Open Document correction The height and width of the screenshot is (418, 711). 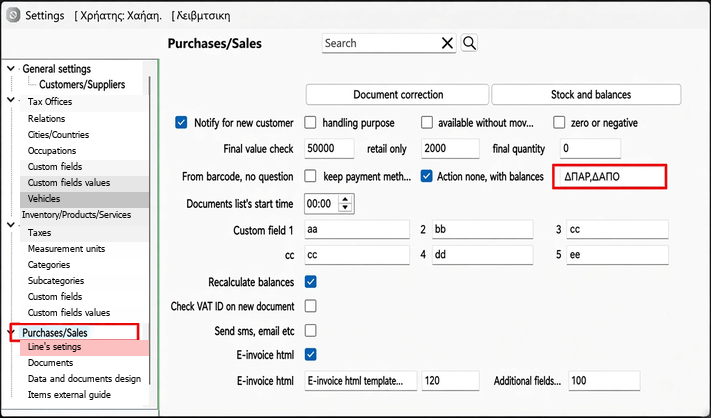point(398,94)
